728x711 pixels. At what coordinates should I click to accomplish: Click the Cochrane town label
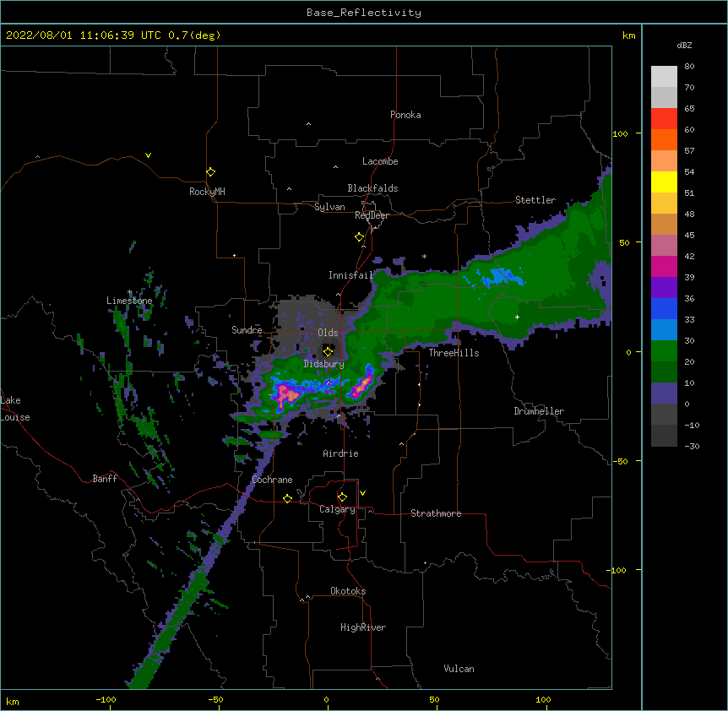(272, 480)
